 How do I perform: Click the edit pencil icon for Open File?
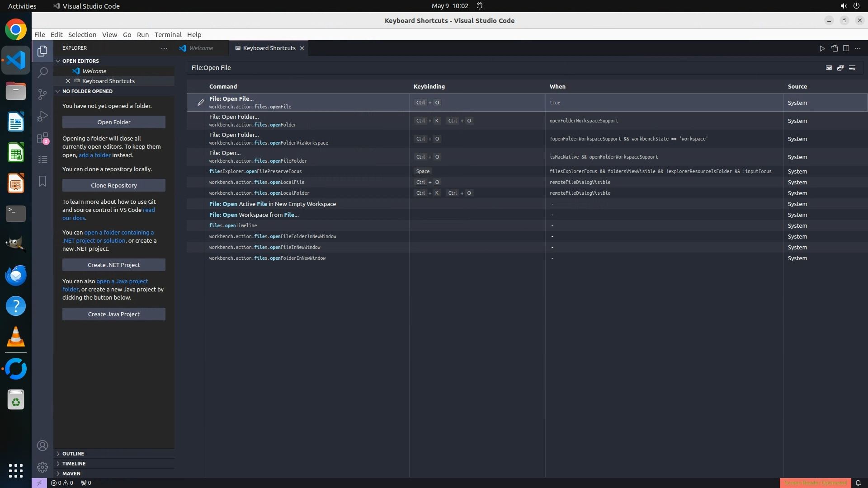click(x=201, y=103)
